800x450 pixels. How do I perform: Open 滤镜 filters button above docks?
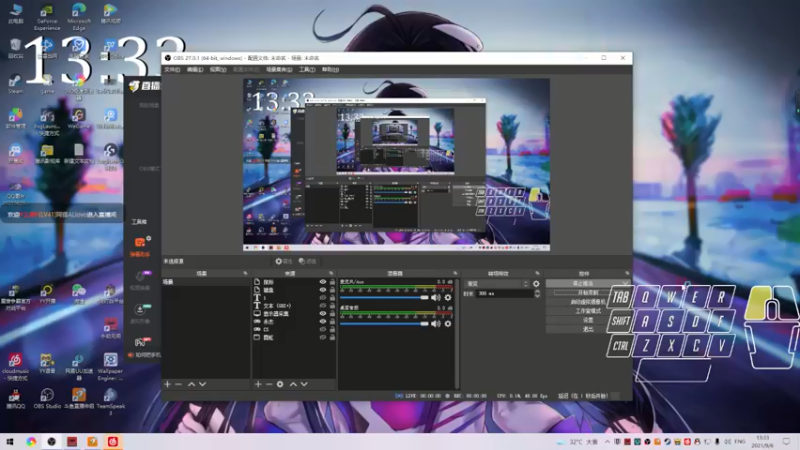(308, 261)
